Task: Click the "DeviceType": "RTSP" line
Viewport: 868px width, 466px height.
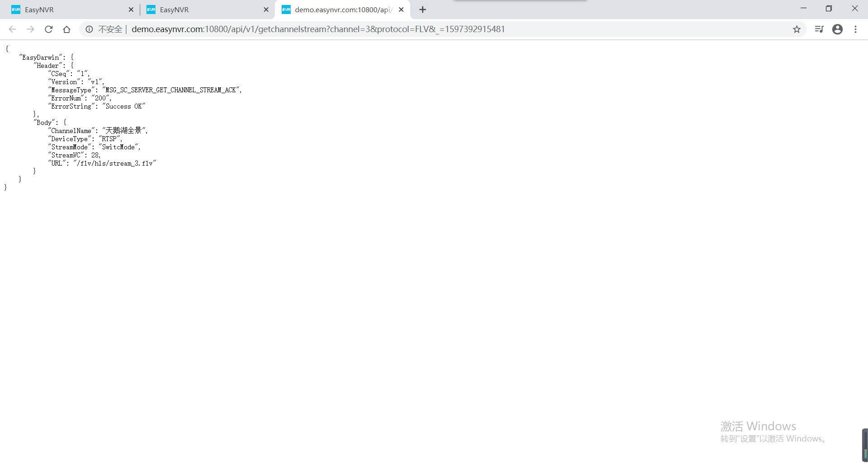Action: [x=85, y=139]
